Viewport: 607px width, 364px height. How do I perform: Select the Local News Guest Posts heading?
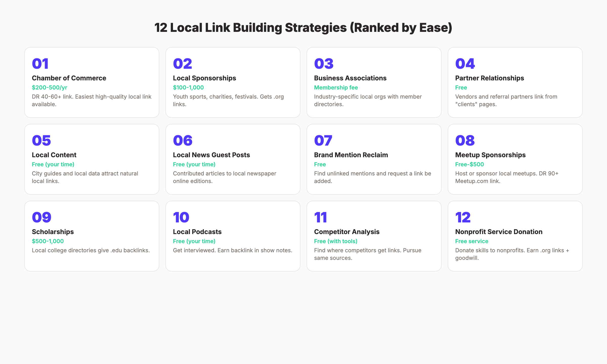click(211, 155)
